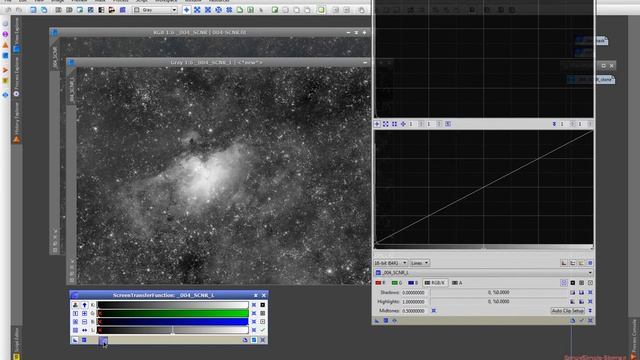Reset Highlights clipping icon
The image size is (640, 360).
coord(590,302)
